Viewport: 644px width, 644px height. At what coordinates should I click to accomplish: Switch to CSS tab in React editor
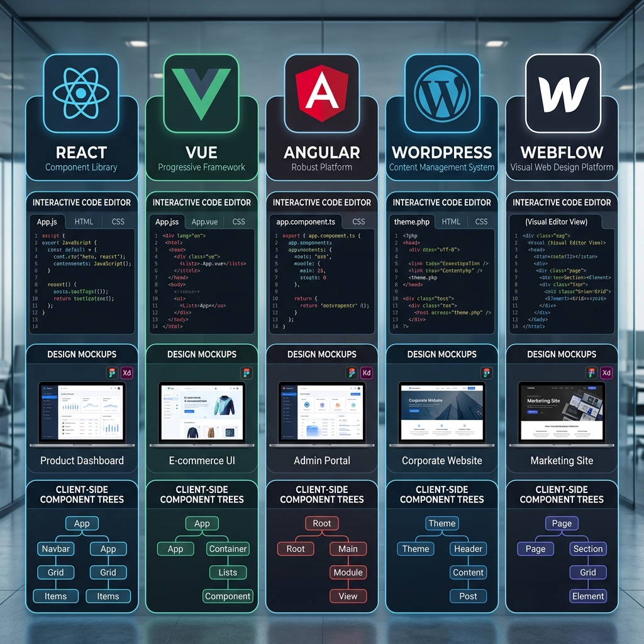118,222
